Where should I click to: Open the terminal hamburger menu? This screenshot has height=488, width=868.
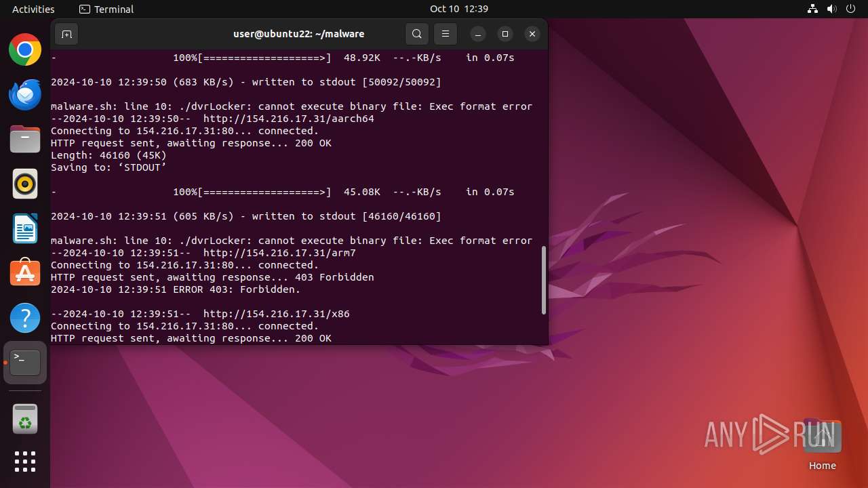click(446, 34)
